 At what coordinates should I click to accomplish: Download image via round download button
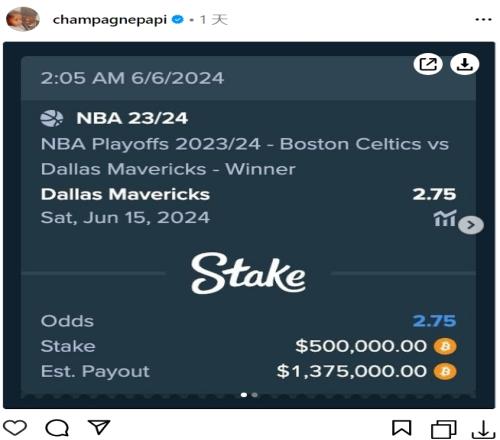[465, 64]
